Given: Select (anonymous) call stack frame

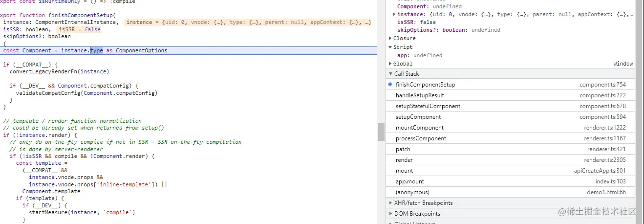Looking at the screenshot, I should [510, 192].
